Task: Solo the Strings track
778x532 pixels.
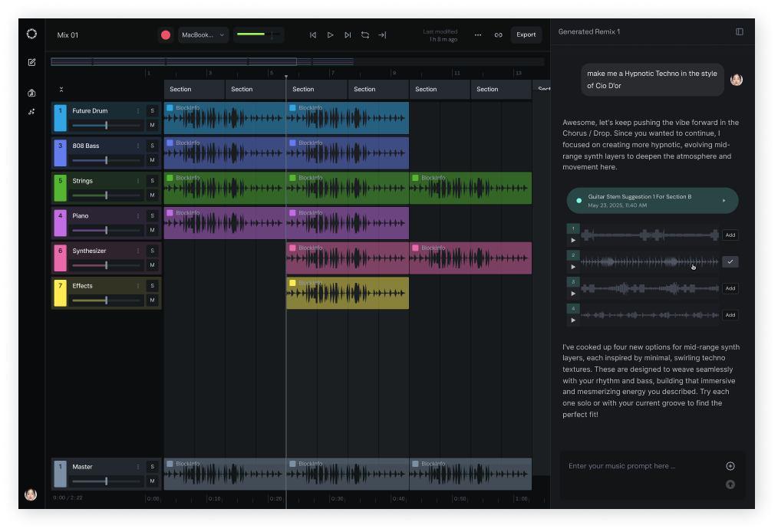Action: click(x=153, y=181)
